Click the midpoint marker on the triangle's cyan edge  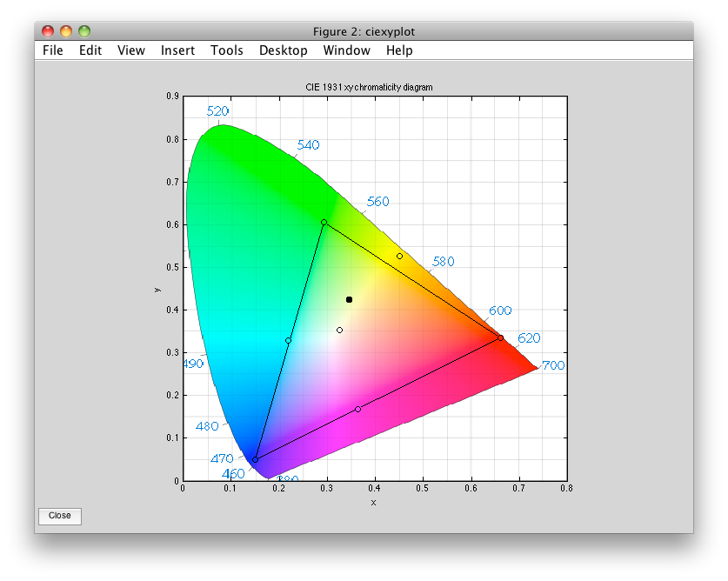coord(288,340)
